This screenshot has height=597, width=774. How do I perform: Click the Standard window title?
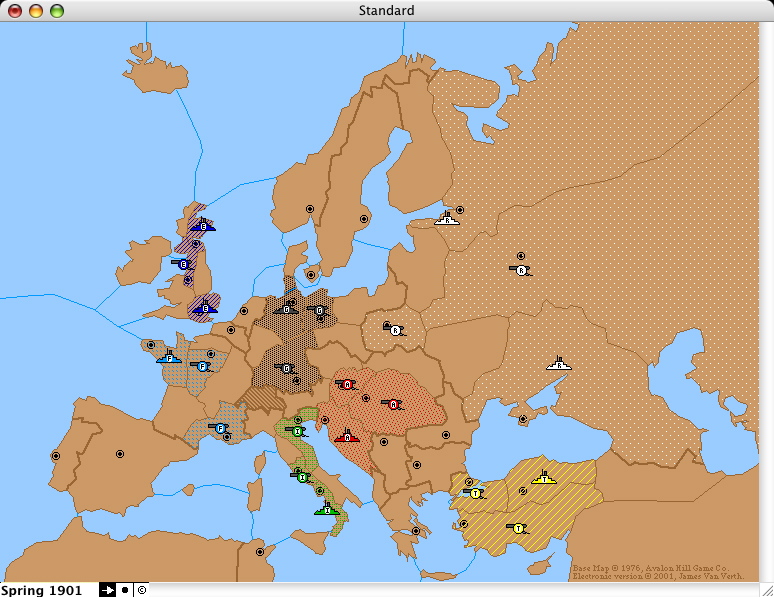387,10
